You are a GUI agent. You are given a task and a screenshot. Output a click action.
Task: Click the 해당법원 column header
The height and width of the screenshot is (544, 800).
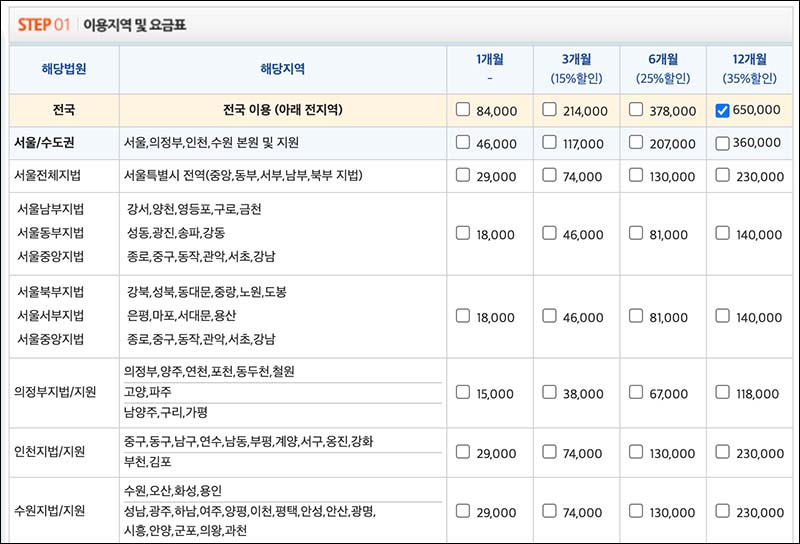[x=64, y=68]
